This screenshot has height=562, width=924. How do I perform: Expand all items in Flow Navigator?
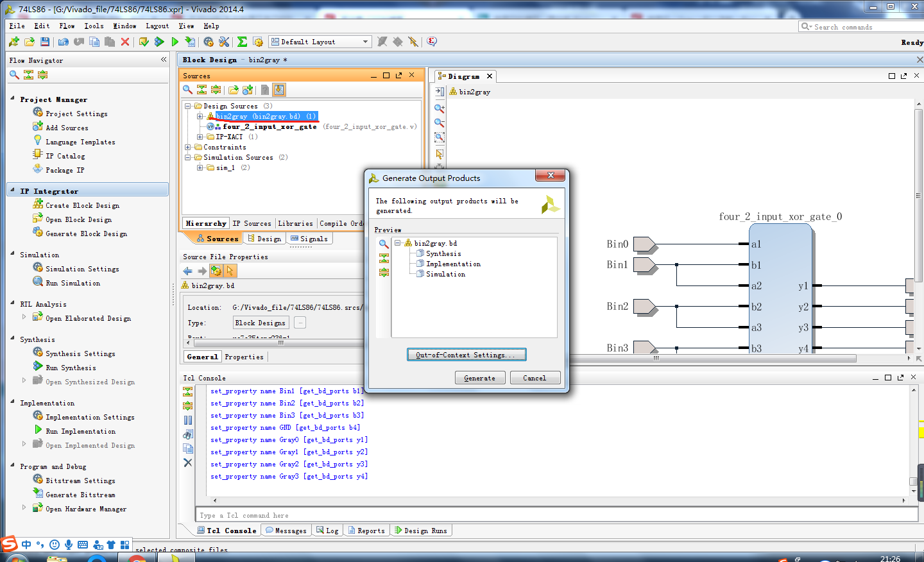click(42, 75)
